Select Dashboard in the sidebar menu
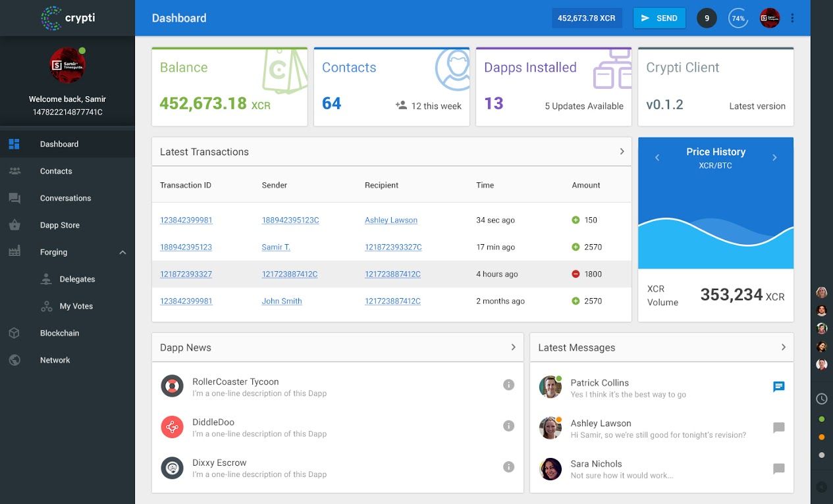This screenshot has height=504, width=833. pyautogui.click(x=14, y=143)
